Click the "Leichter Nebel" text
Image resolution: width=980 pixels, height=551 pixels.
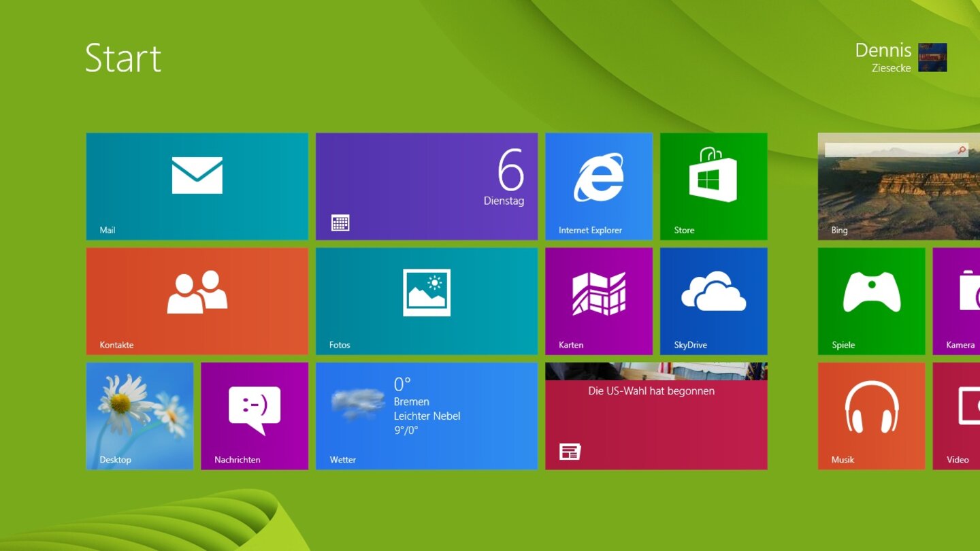[x=427, y=416]
